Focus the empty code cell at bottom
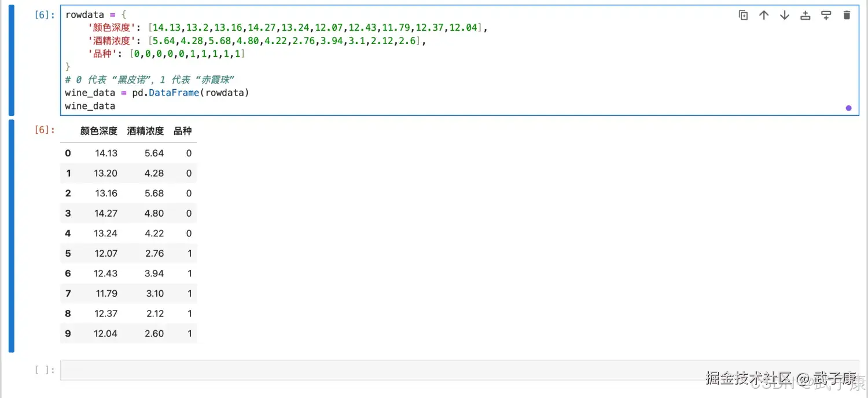 click(x=231, y=369)
